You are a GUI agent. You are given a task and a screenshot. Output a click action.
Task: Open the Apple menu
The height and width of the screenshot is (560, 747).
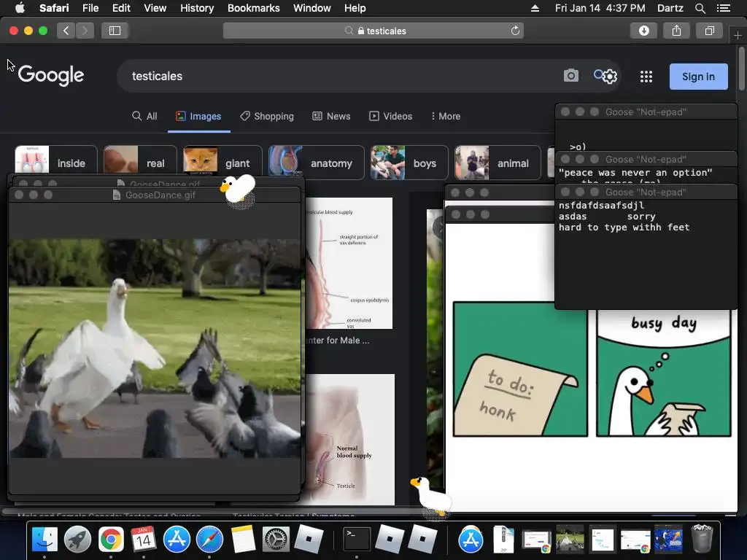(x=20, y=8)
